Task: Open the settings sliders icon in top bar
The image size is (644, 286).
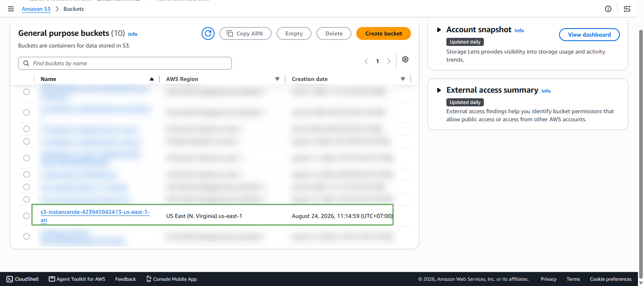Action: (627, 9)
